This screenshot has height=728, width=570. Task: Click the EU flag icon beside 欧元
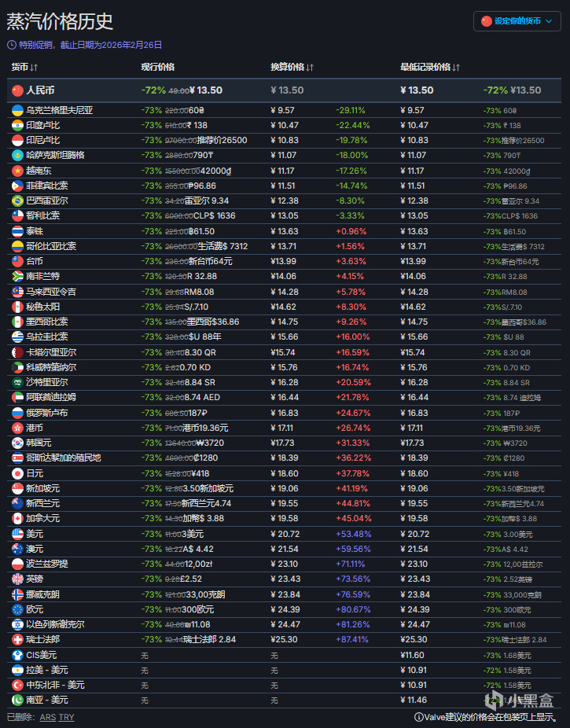click(x=17, y=609)
